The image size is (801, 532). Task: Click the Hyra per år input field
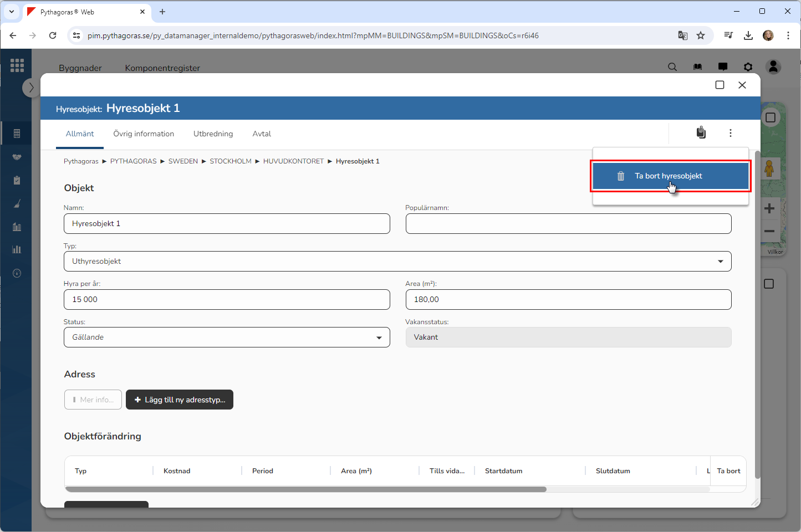pos(227,300)
